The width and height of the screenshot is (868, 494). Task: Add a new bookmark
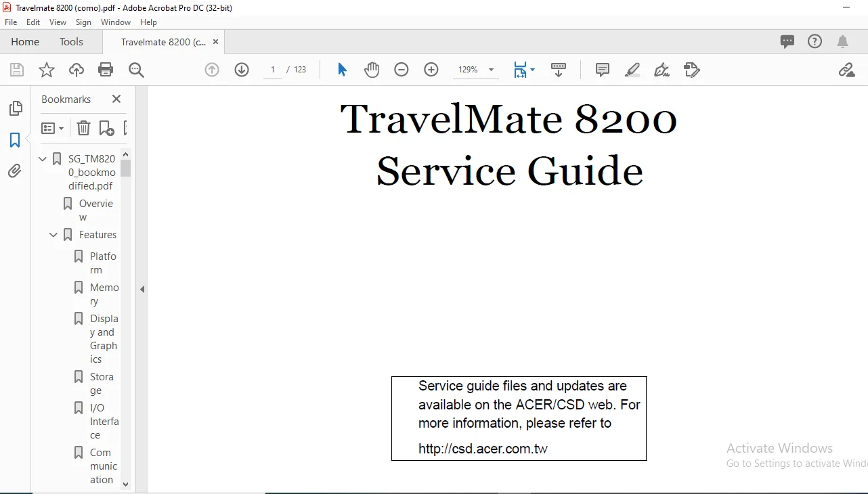click(106, 128)
